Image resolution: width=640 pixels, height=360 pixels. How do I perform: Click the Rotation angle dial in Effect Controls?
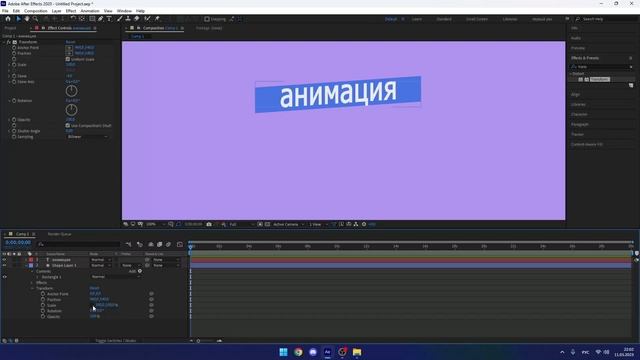tap(71, 109)
